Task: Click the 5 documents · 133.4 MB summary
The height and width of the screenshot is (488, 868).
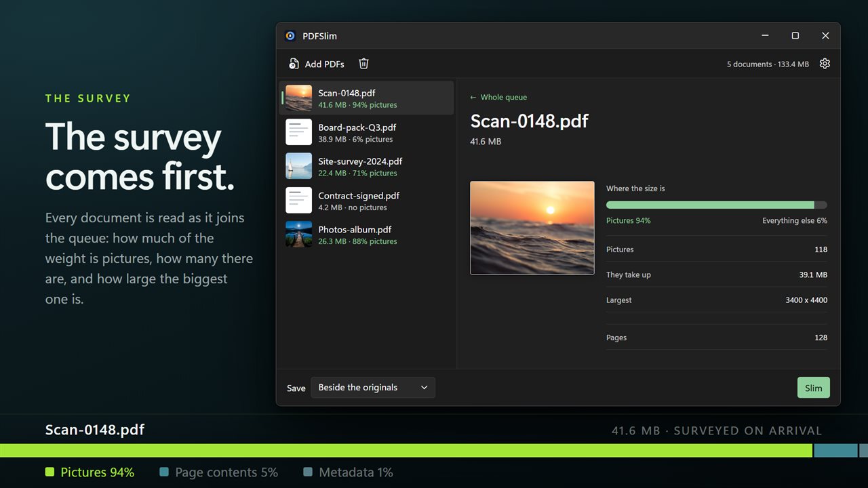Action: (x=768, y=64)
